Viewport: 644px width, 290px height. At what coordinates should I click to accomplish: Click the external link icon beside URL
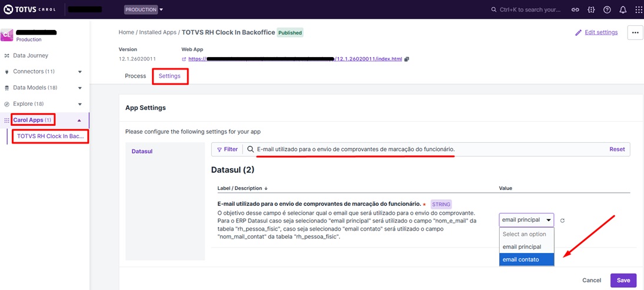tap(184, 59)
